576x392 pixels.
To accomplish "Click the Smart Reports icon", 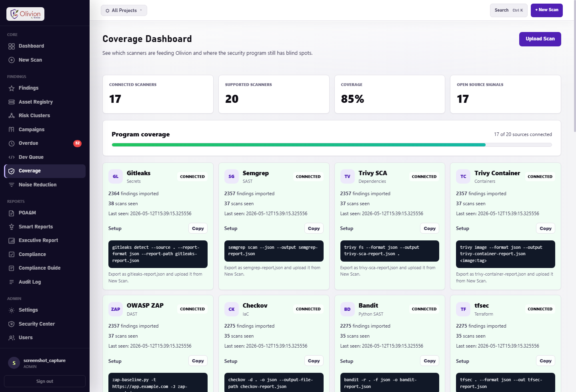I will pos(12,227).
